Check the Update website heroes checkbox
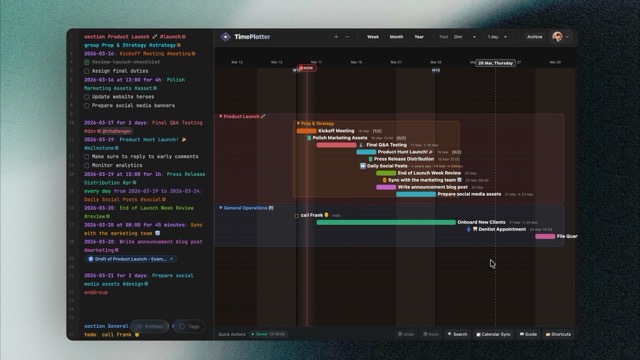Screen dimensions: 640x360 pyautogui.click(x=87, y=97)
